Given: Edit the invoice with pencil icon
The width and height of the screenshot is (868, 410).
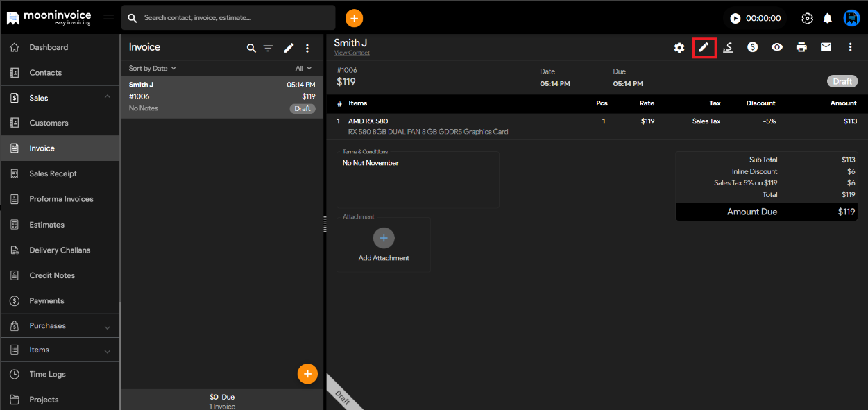Looking at the screenshot, I should click(704, 47).
